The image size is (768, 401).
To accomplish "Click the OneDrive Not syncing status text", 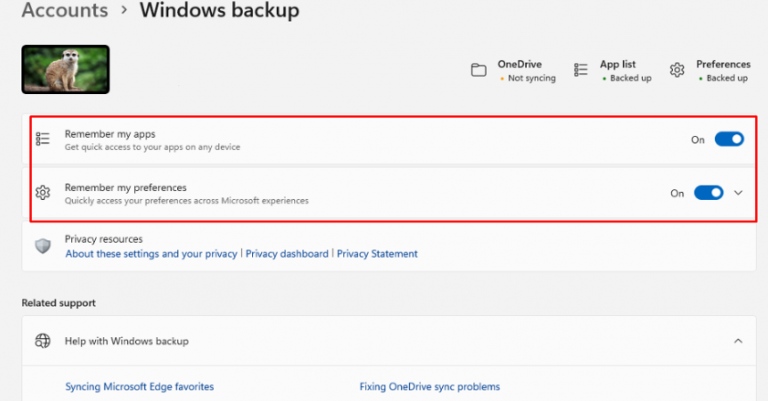I will click(x=530, y=78).
